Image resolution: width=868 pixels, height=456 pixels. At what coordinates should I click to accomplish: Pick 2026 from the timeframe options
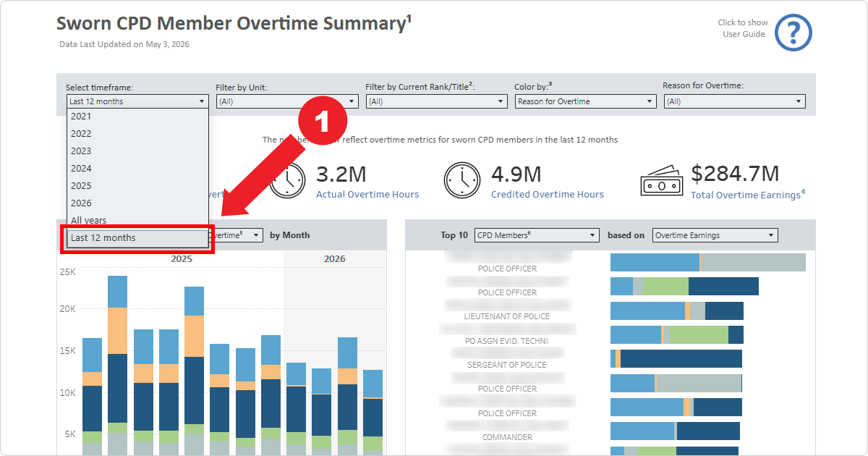137,203
